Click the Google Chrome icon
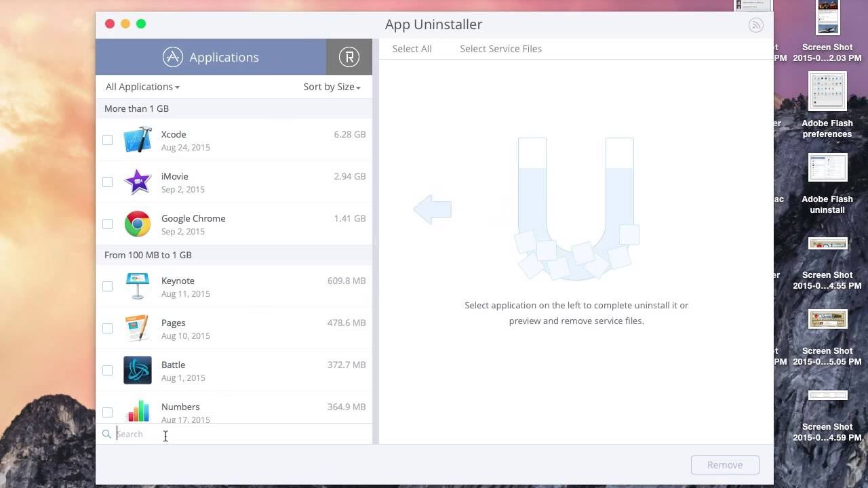868x488 pixels. pos(138,224)
